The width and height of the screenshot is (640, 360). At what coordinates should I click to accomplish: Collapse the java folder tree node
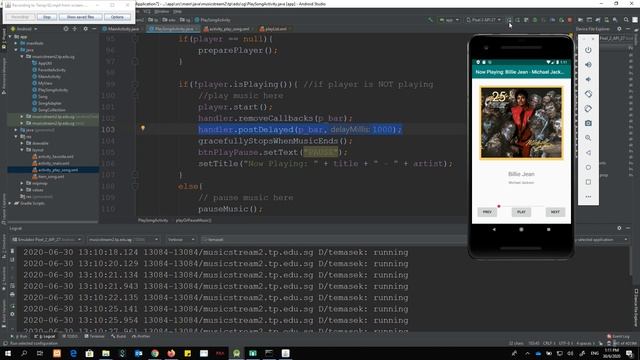[x=16, y=50]
